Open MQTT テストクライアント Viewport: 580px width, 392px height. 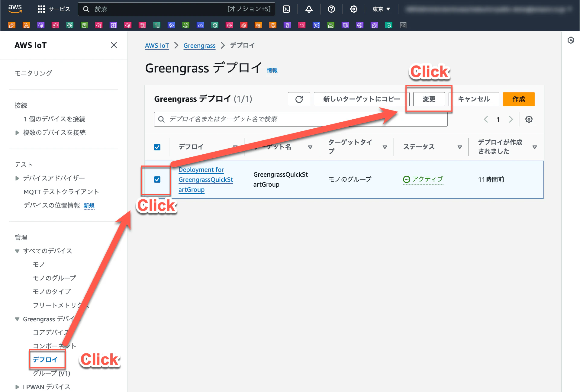tap(61, 192)
